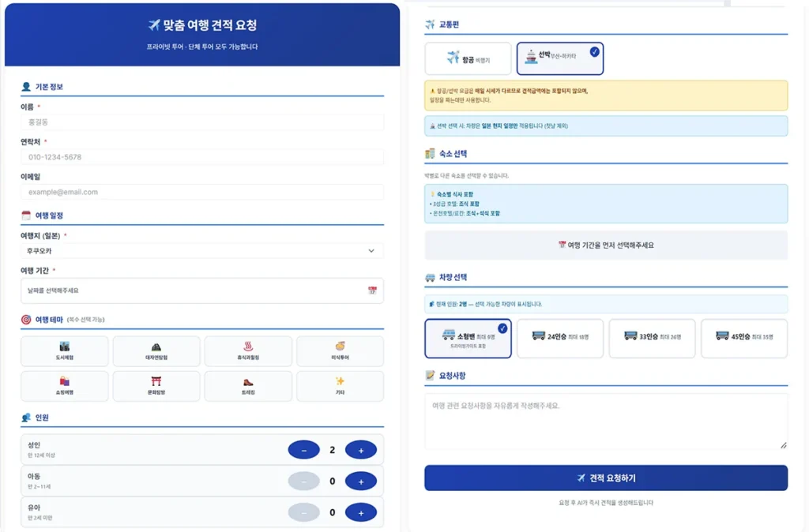Select the 소형밴 vehicle card
Screen dimensions: 809x532
click(468, 339)
